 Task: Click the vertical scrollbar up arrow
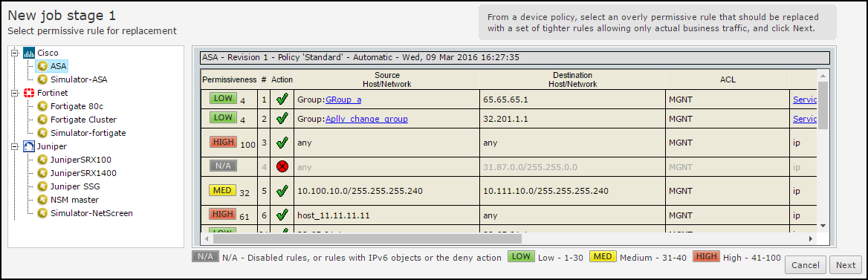coord(823,75)
